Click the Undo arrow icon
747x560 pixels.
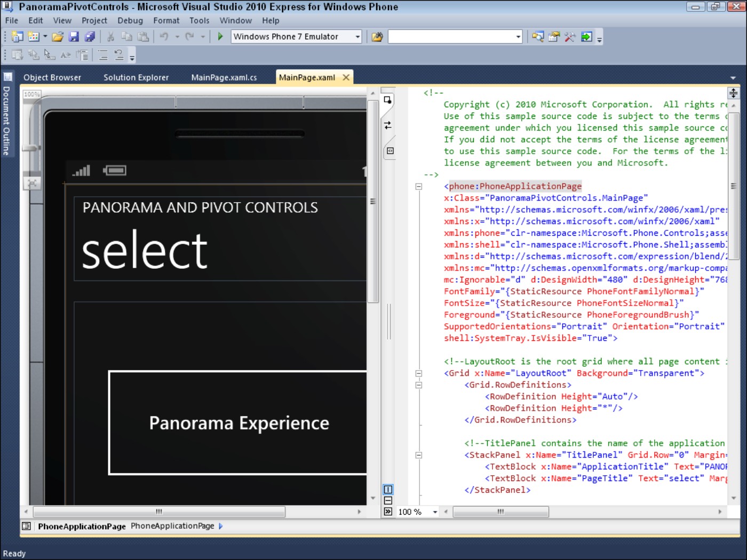164,36
